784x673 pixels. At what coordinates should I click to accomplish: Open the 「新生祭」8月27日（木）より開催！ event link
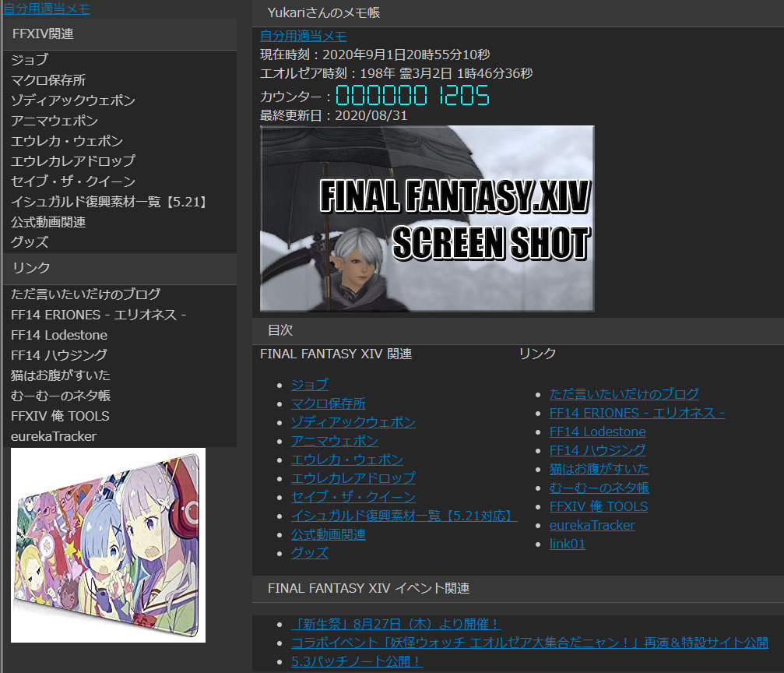point(396,625)
